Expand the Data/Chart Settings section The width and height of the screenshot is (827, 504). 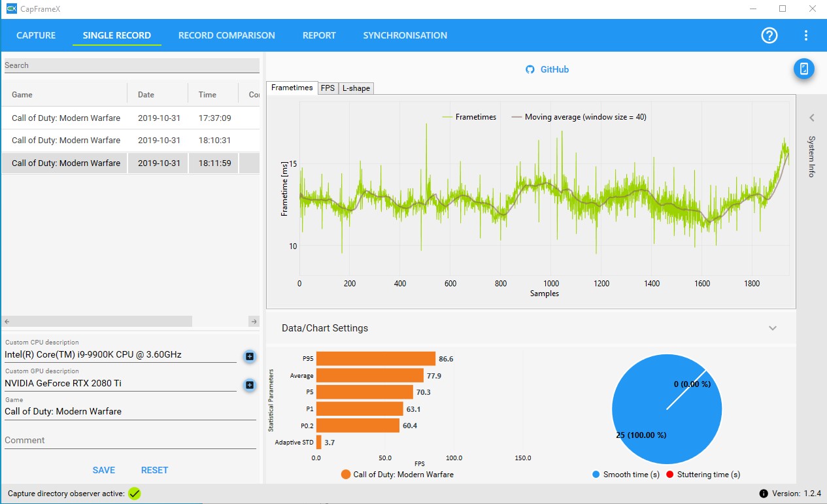tap(773, 328)
